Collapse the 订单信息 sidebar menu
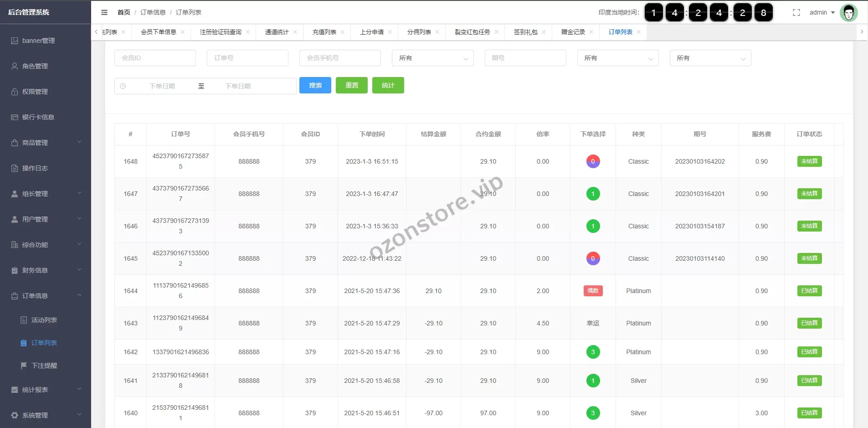Image resolution: width=868 pixels, height=428 pixels. tap(46, 296)
